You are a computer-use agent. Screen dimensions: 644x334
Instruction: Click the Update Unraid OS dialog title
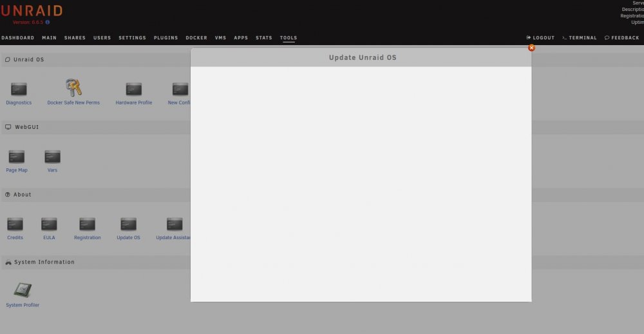(x=363, y=57)
